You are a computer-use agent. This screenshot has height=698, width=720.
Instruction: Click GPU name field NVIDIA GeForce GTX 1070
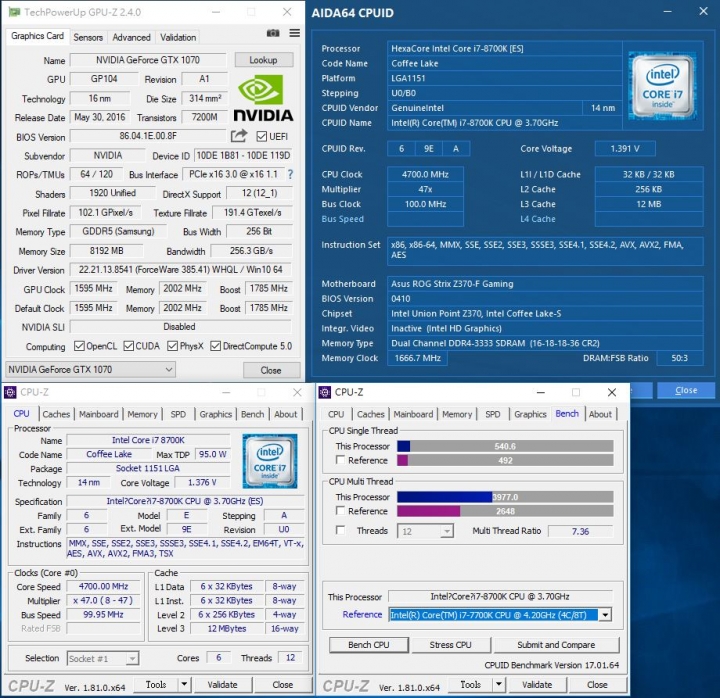click(x=148, y=60)
